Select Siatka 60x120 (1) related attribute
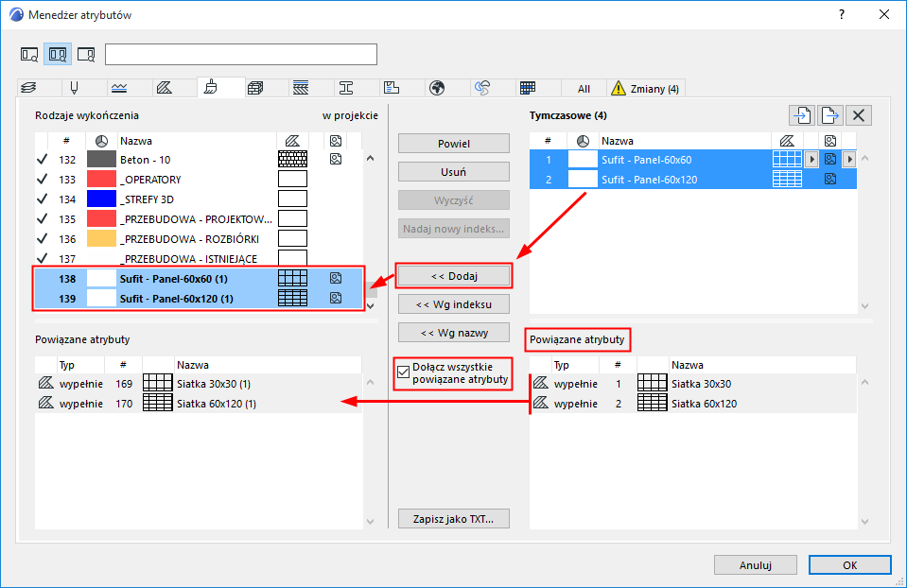Viewport: 907px width, 588px height. pyautogui.click(x=199, y=404)
